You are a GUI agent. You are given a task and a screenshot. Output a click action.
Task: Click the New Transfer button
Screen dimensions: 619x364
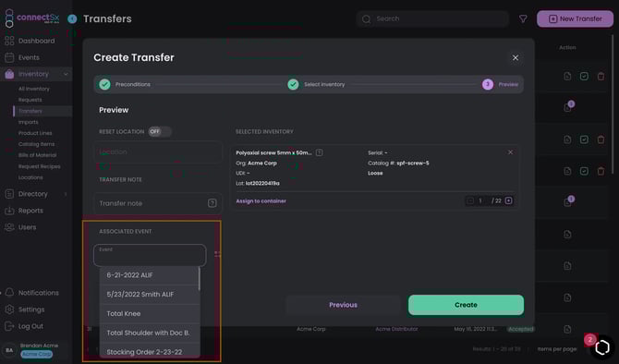coord(576,18)
